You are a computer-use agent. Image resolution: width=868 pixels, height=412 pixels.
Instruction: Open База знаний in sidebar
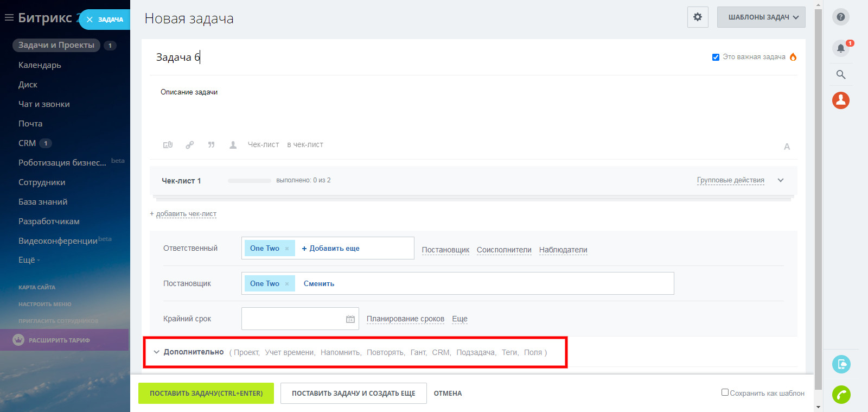click(43, 202)
